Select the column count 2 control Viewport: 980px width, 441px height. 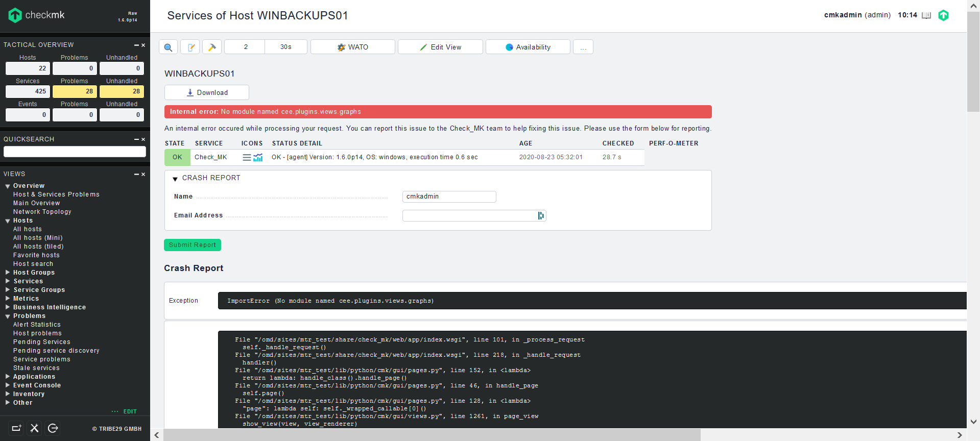pyautogui.click(x=245, y=47)
